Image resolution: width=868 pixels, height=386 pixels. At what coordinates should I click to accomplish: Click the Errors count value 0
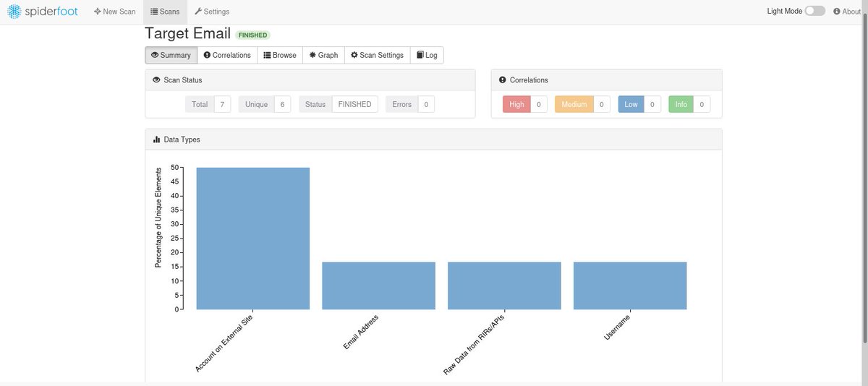(426, 104)
